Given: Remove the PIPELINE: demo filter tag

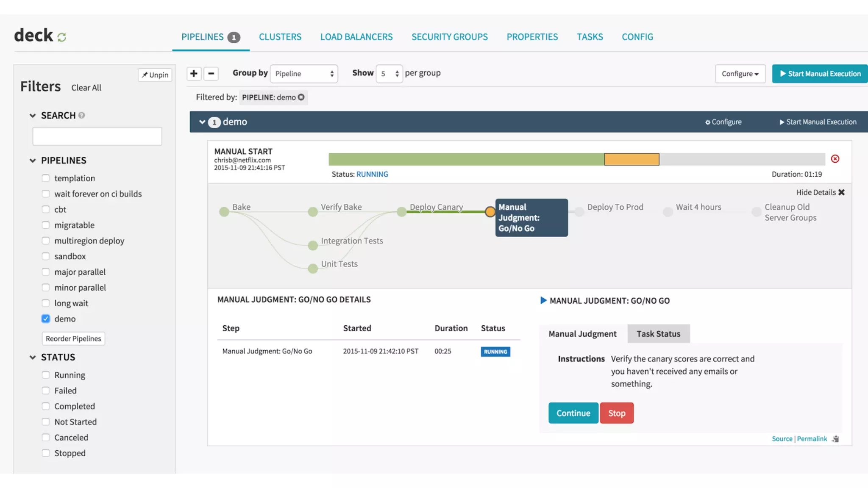Looking at the screenshot, I should pos(301,97).
